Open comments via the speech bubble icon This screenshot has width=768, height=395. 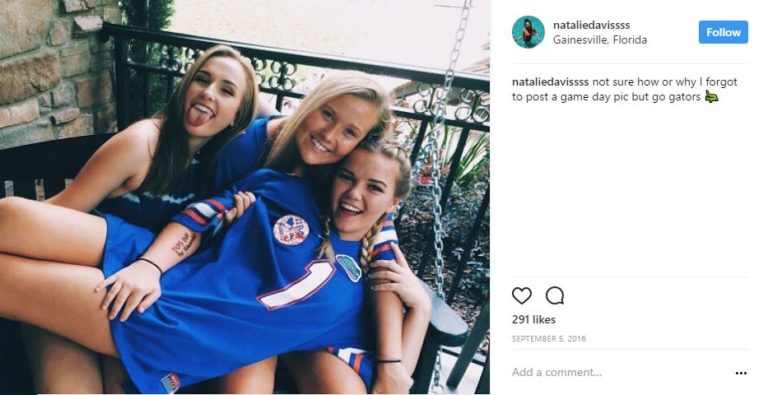pos(554,296)
